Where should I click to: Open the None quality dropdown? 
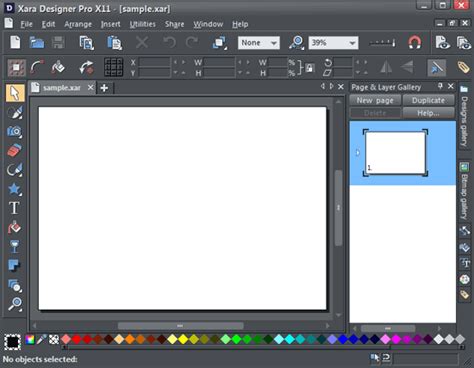[x=259, y=43]
